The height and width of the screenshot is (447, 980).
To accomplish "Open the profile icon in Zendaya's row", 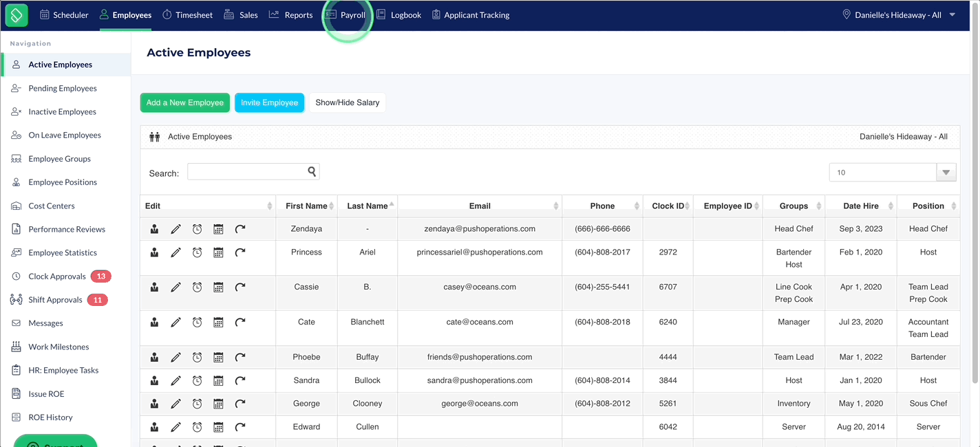I will (155, 229).
